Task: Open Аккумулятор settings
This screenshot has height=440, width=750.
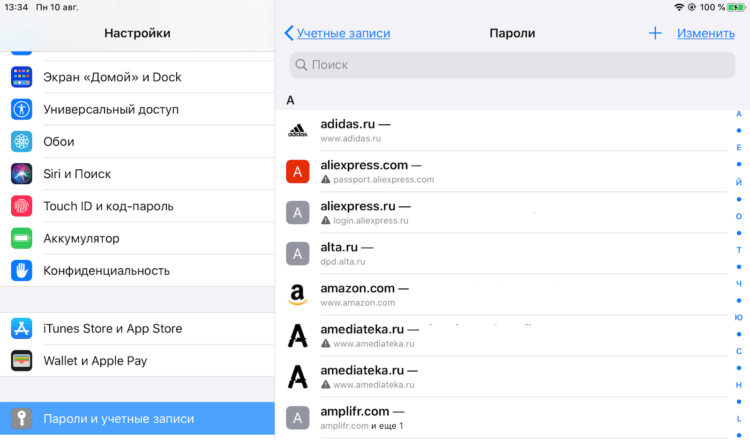Action: (x=137, y=238)
